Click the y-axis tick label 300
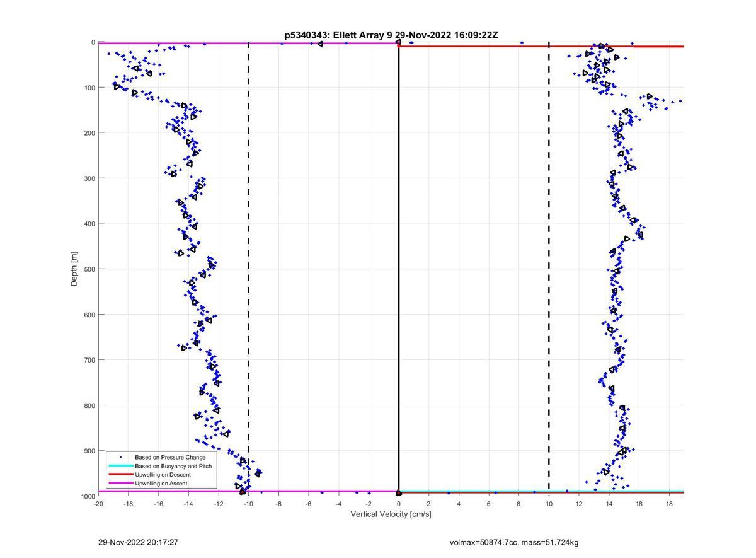 pyautogui.click(x=89, y=178)
